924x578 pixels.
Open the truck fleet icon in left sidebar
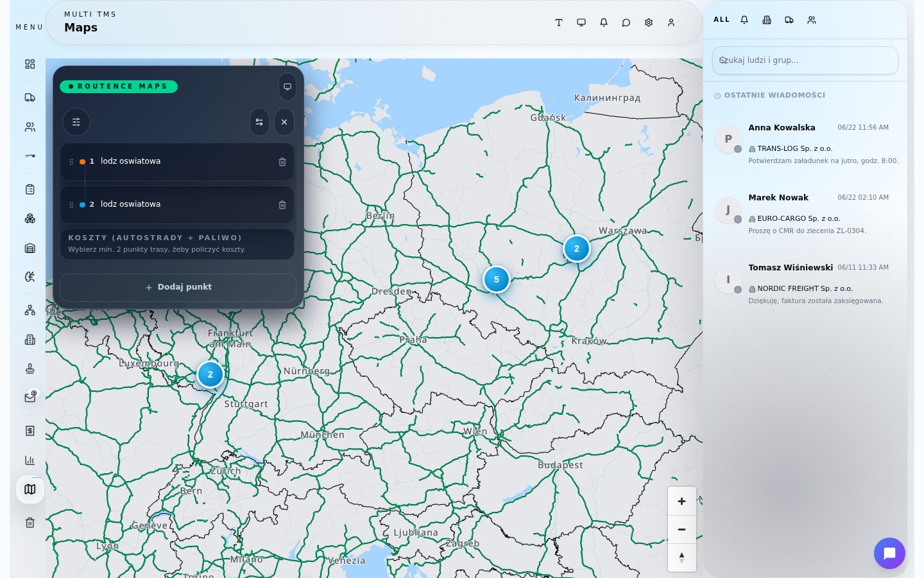click(x=30, y=98)
